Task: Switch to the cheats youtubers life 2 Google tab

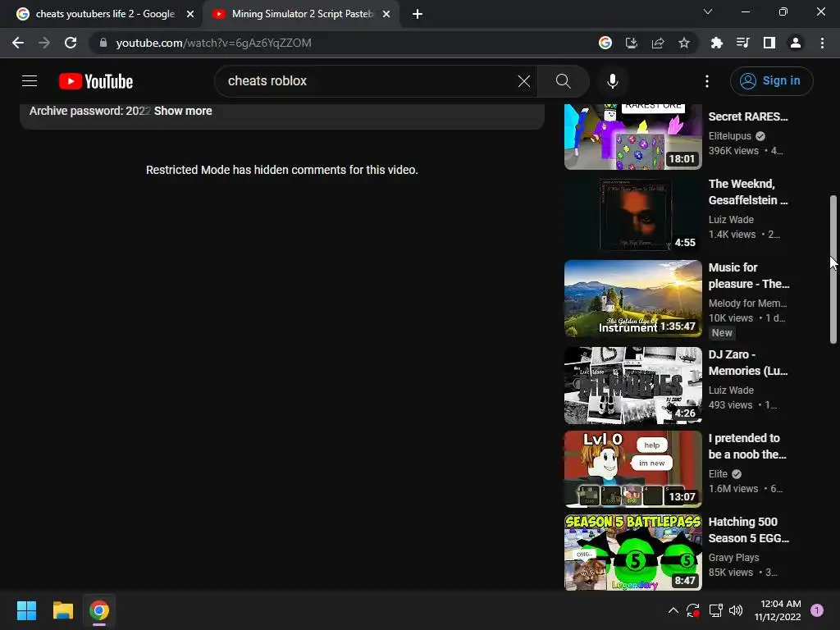Action: pyautogui.click(x=105, y=14)
